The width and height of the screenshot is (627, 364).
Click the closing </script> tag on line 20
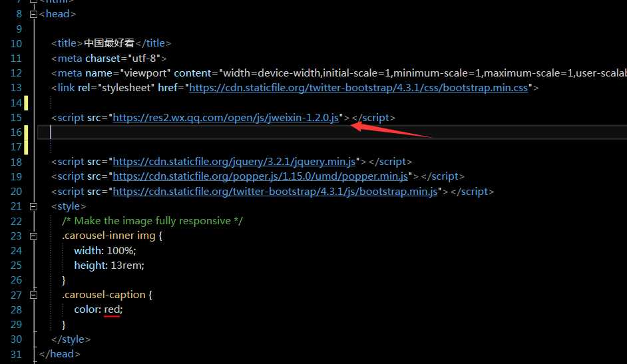(473, 192)
